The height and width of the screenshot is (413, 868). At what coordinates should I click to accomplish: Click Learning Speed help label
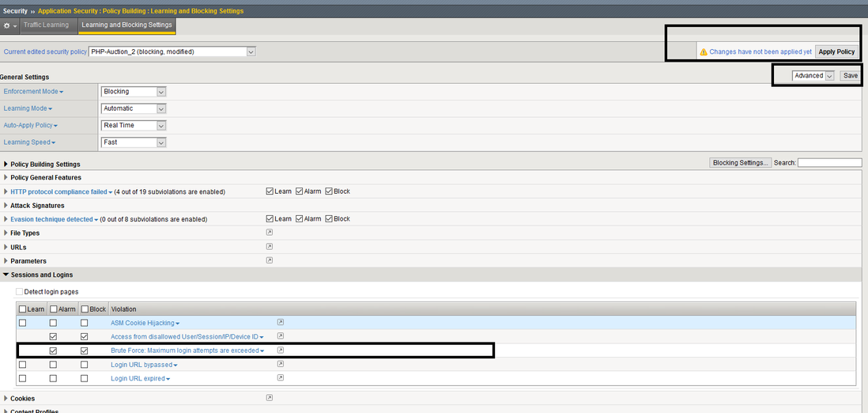click(27, 142)
